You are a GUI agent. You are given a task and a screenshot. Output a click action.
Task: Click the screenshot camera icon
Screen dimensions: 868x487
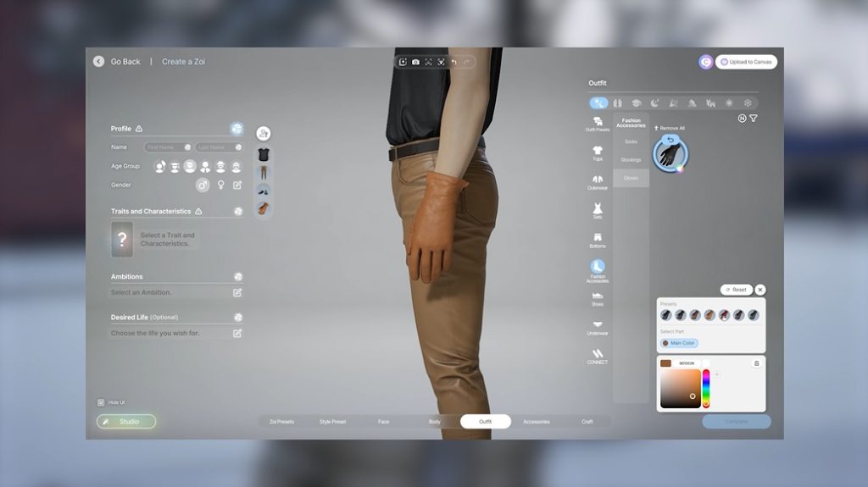415,62
